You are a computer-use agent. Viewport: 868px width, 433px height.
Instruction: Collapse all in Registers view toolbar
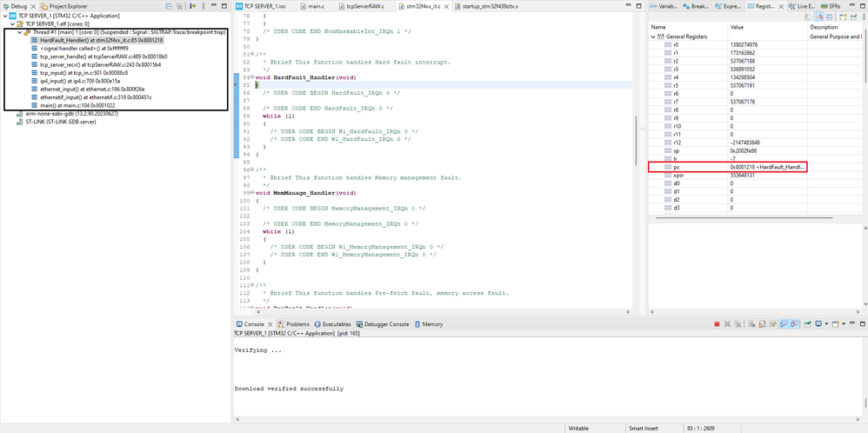829,17
